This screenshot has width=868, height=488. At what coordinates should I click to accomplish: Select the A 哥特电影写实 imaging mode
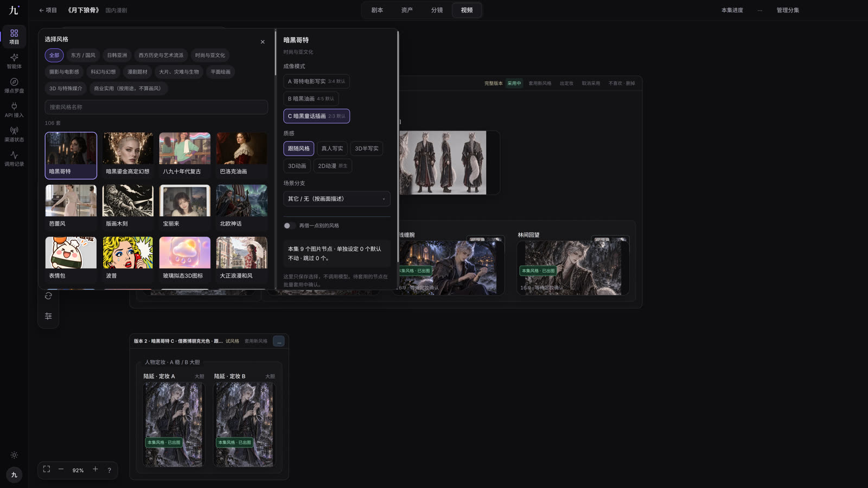click(316, 81)
